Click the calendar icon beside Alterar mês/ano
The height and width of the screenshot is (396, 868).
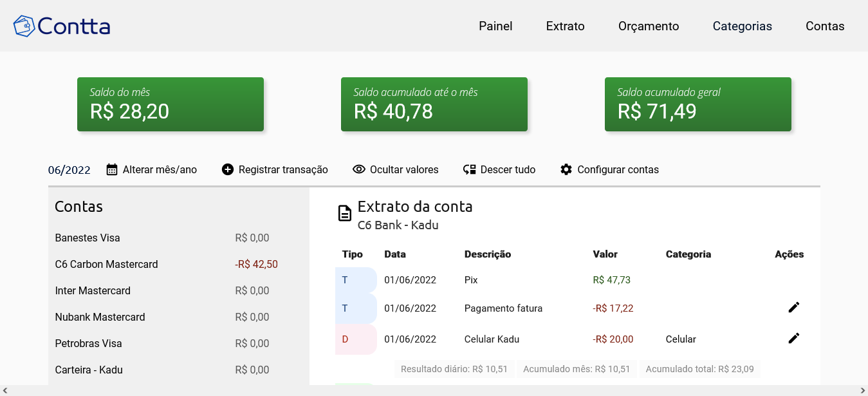pyautogui.click(x=112, y=169)
